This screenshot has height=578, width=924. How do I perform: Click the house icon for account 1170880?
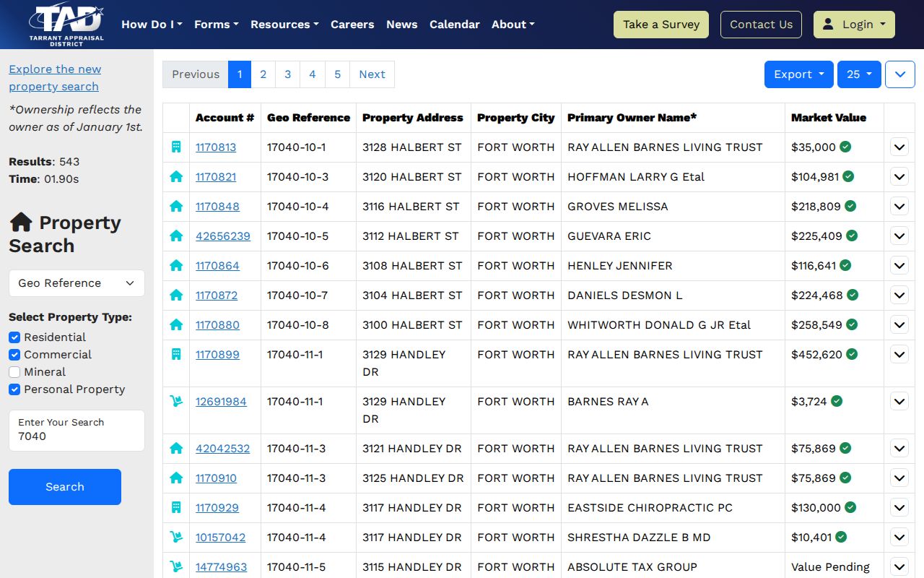(x=176, y=324)
